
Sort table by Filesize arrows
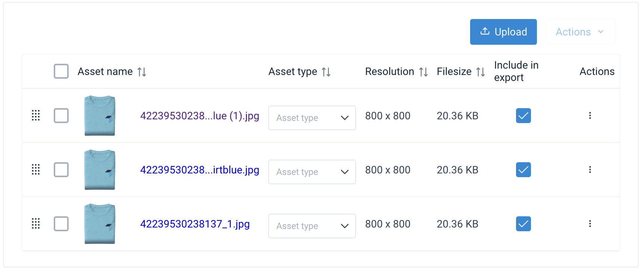(x=481, y=72)
